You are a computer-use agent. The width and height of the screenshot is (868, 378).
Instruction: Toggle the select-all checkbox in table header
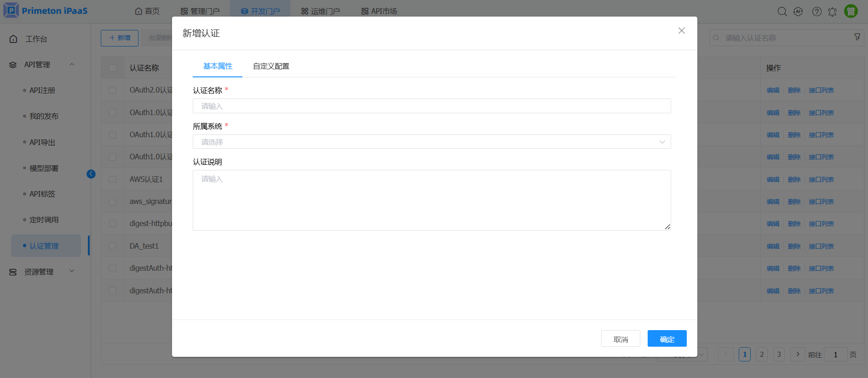[113, 68]
